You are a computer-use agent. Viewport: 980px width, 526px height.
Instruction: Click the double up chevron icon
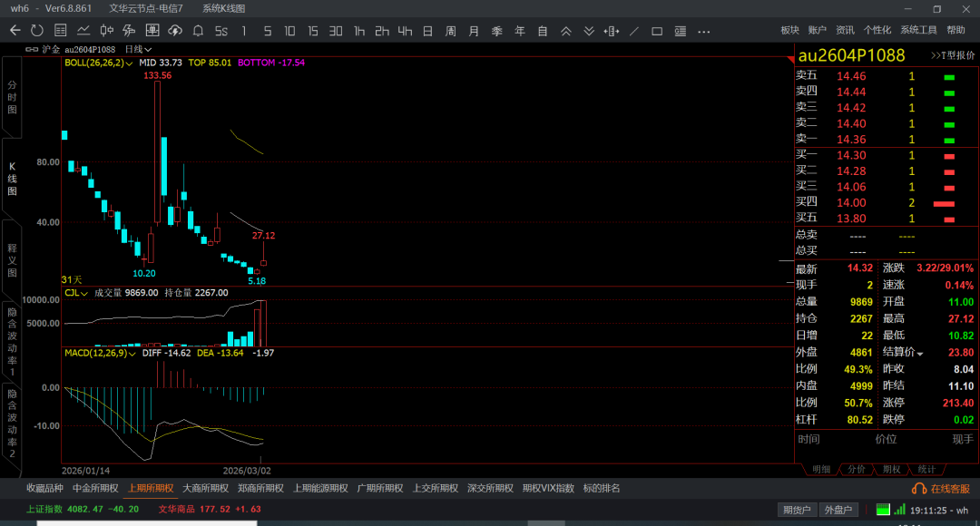[x=565, y=31]
